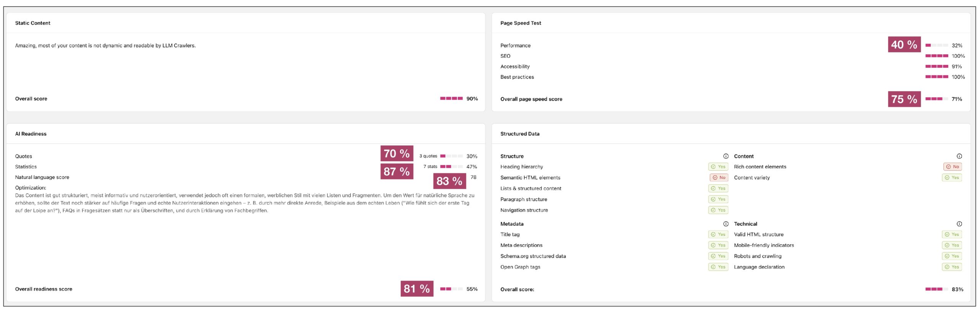Click the Title tag Yes badge
Viewport: 980px width, 310px height.
click(718, 235)
